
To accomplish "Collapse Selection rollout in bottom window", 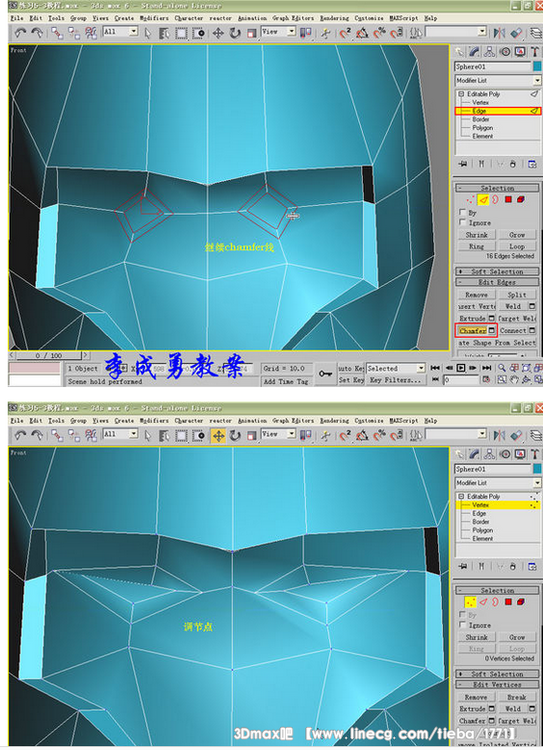I will 497,591.
